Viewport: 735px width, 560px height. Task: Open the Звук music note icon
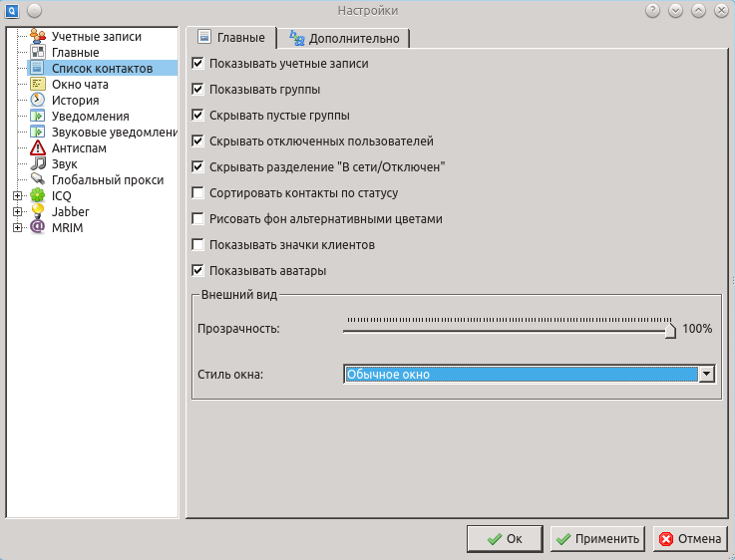[37, 163]
